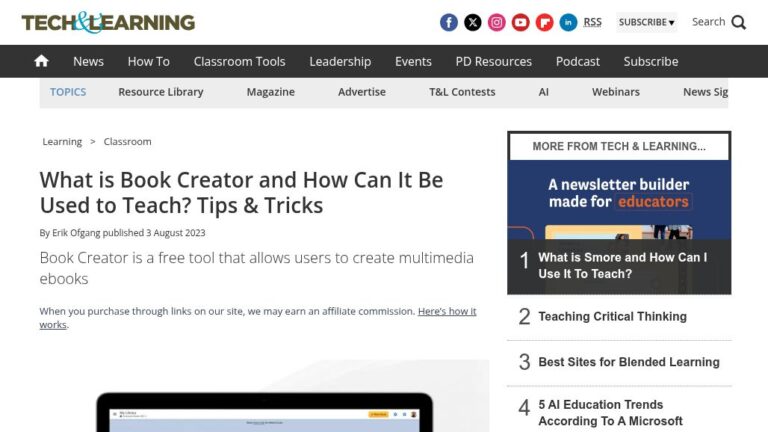Click the TOPICS label
768x432 pixels.
click(x=68, y=92)
